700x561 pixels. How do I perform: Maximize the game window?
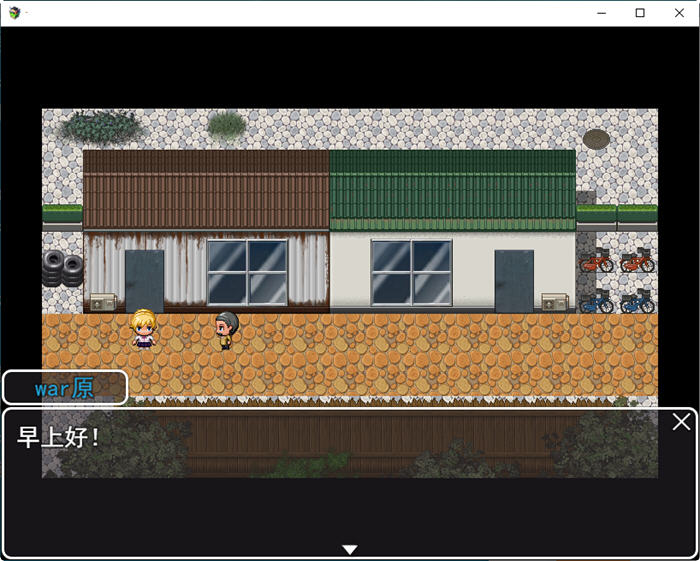[640, 13]
